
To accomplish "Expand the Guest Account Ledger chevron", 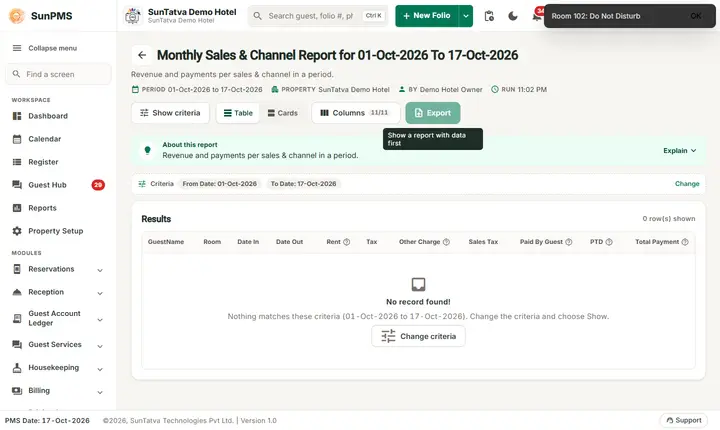I will tap(100, 320).
